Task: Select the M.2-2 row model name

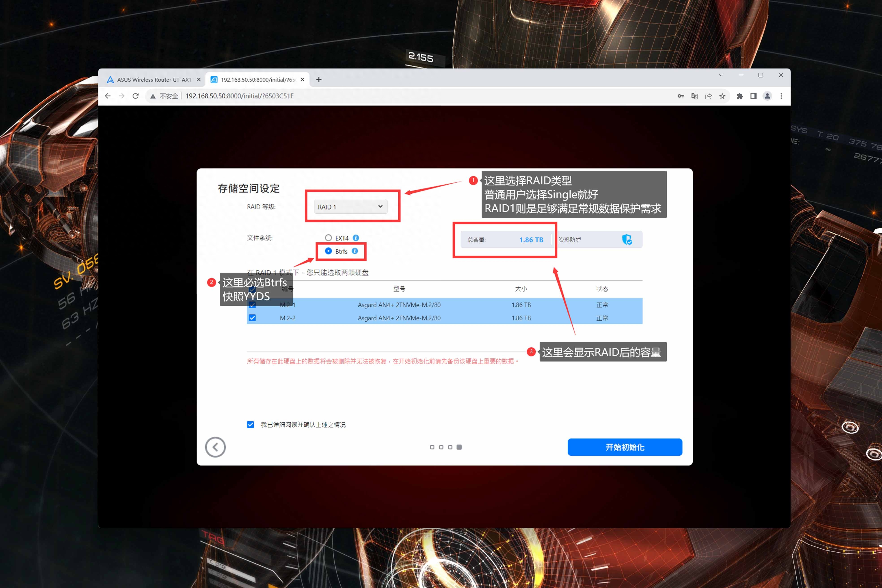Action: [x=399, y=318]
